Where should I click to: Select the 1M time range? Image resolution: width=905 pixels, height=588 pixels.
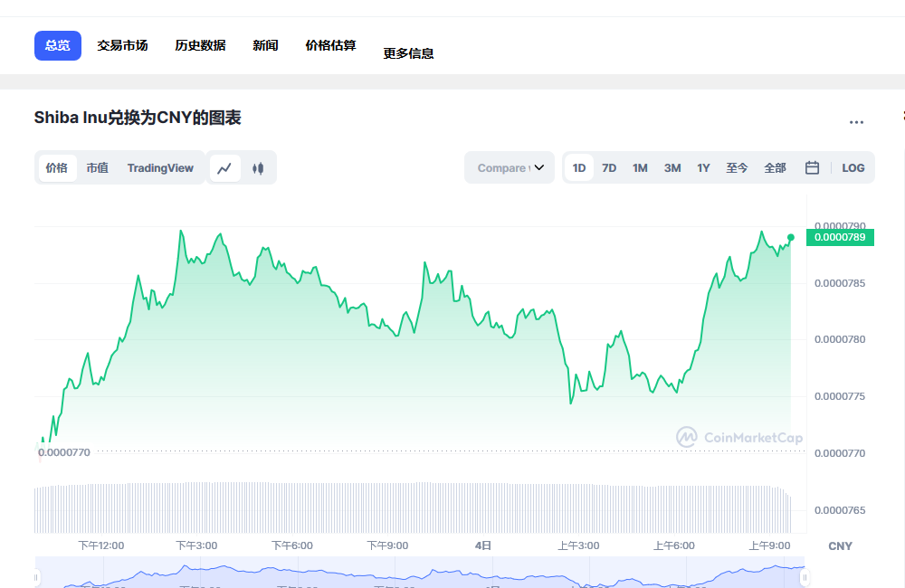coord(640,168)
